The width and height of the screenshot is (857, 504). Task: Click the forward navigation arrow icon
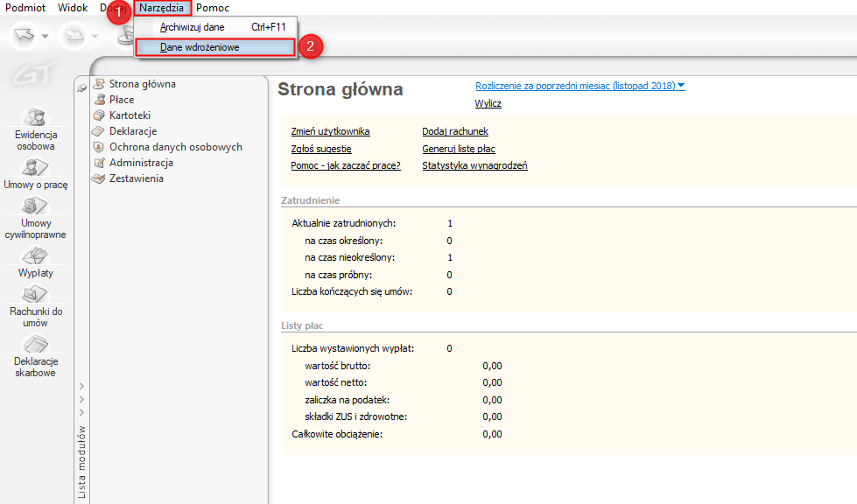[x=74, y=36]
